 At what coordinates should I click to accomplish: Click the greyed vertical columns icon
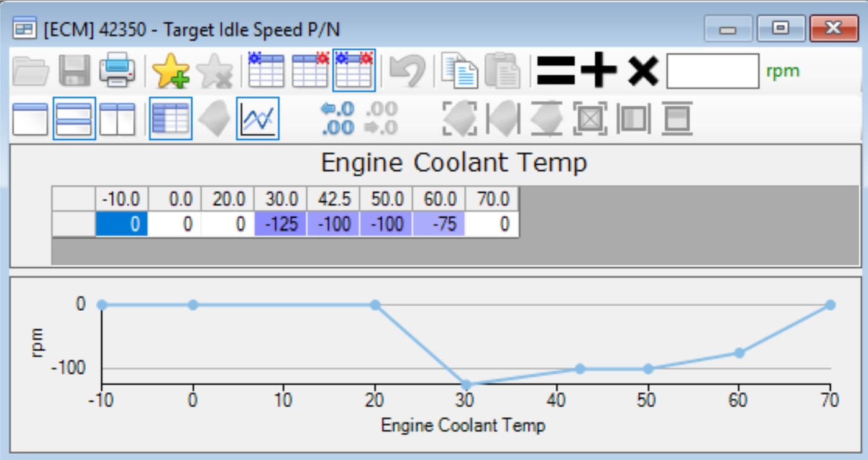[633, 118]
